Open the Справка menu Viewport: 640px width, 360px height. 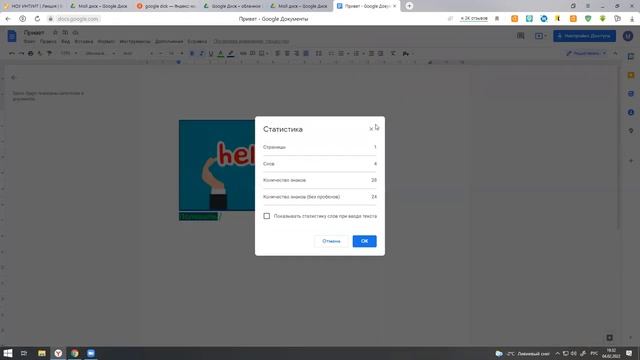point(197,42)
